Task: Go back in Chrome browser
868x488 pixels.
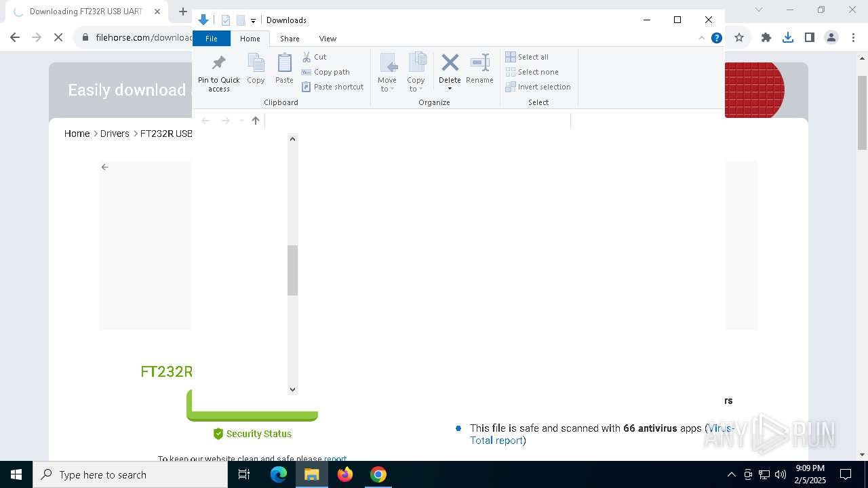Action: [15, 37]
